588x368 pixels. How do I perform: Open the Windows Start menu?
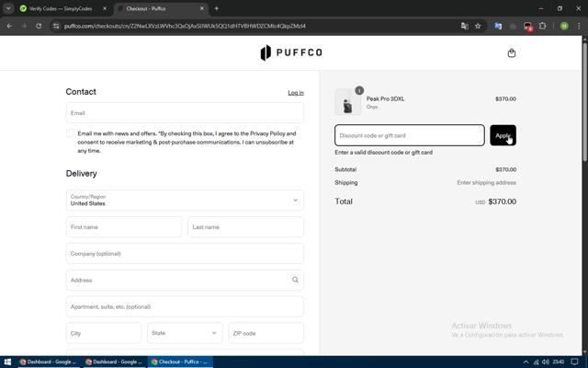(x=7, y=362)
